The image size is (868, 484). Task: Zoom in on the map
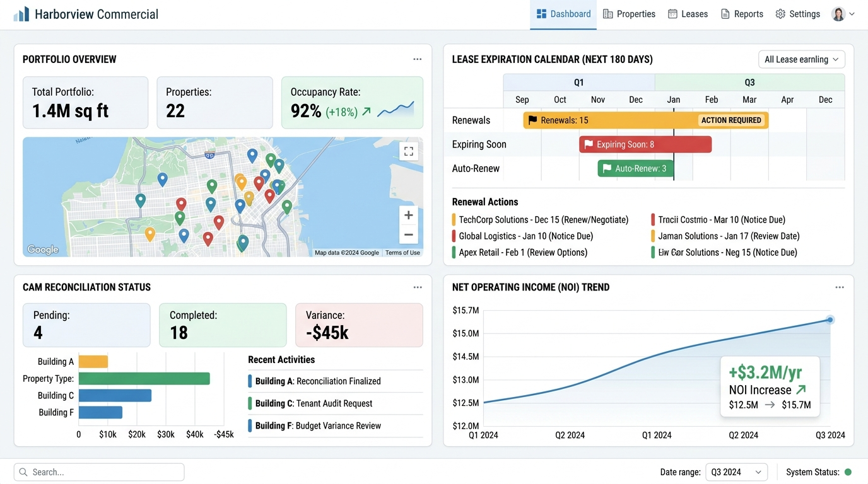click(x=409, y=215)
